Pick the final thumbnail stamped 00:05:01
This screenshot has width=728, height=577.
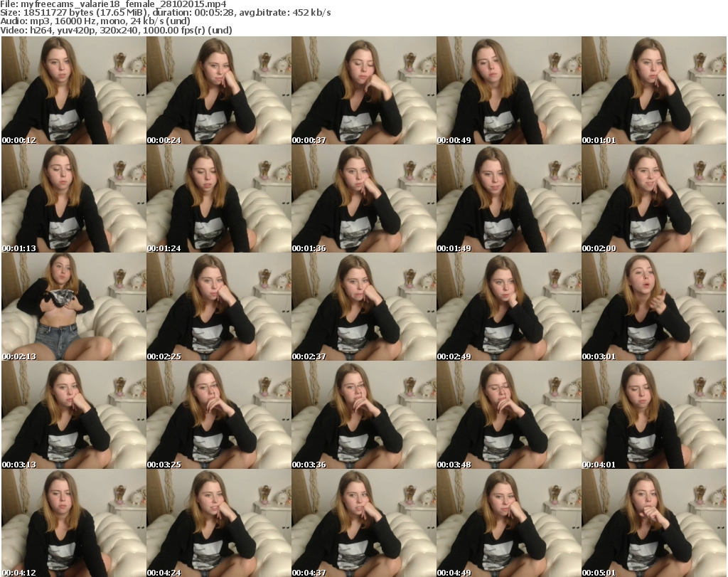point(654,523)
